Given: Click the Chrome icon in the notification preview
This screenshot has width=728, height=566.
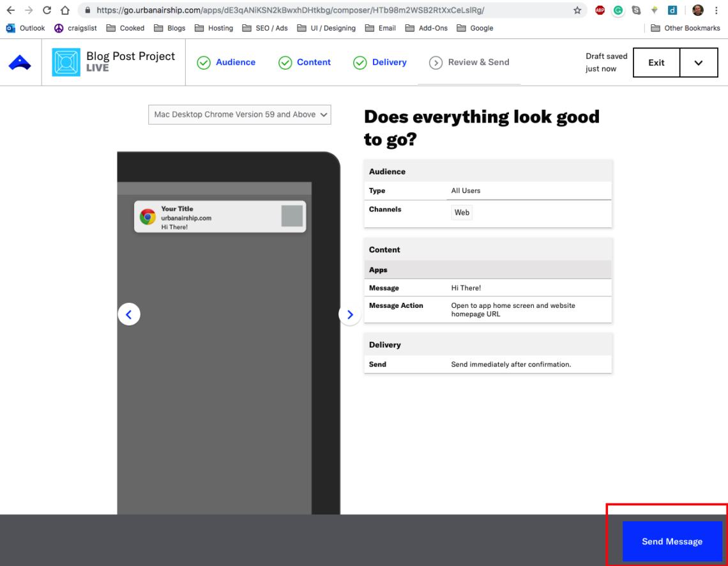Looking at the screenshot, I should click(x=148, y=217).
